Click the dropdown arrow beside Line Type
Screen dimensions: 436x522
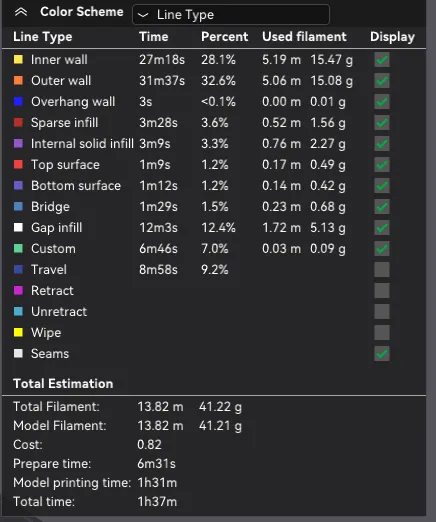click(x=143, y=15)
